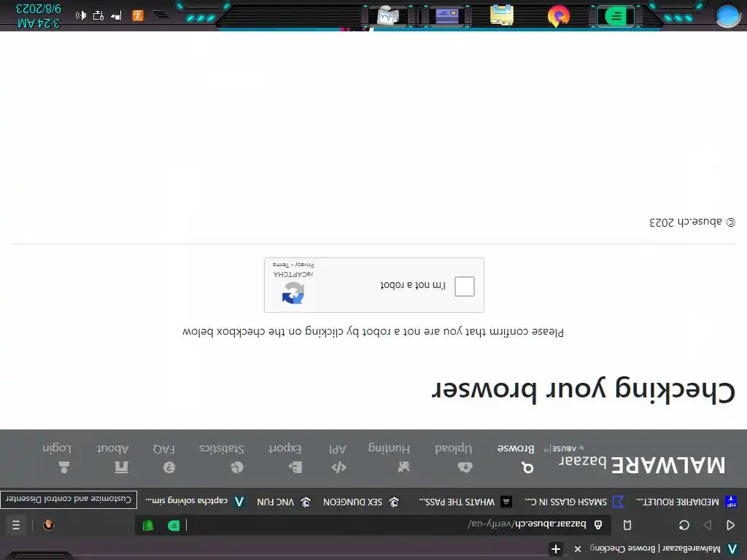This screenshot has height=560, width=747.
Task: Open the Statistics nav item
Action: pyautogui.click(x=222, y=448)
